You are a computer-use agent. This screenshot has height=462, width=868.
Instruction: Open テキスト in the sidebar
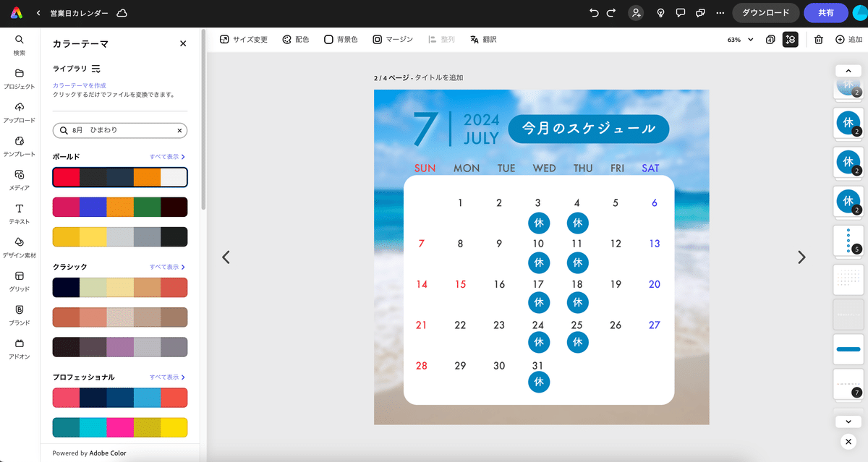coord(20,213)
